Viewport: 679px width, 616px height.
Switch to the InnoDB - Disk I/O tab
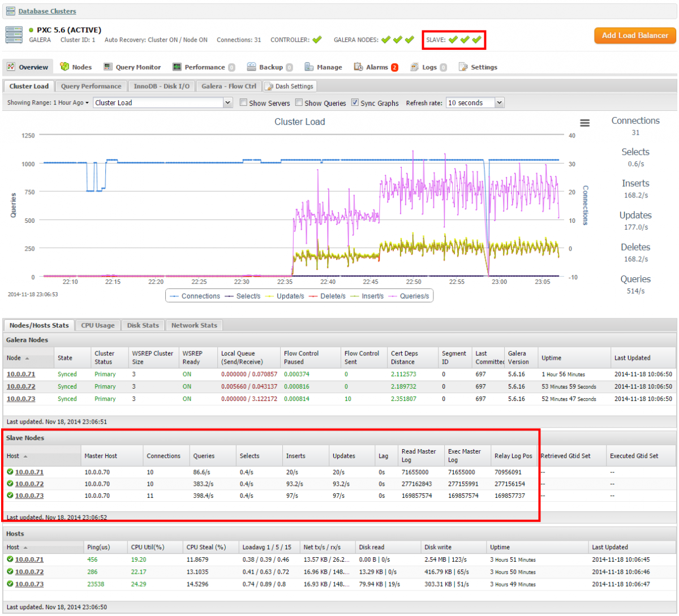(161, 86)
